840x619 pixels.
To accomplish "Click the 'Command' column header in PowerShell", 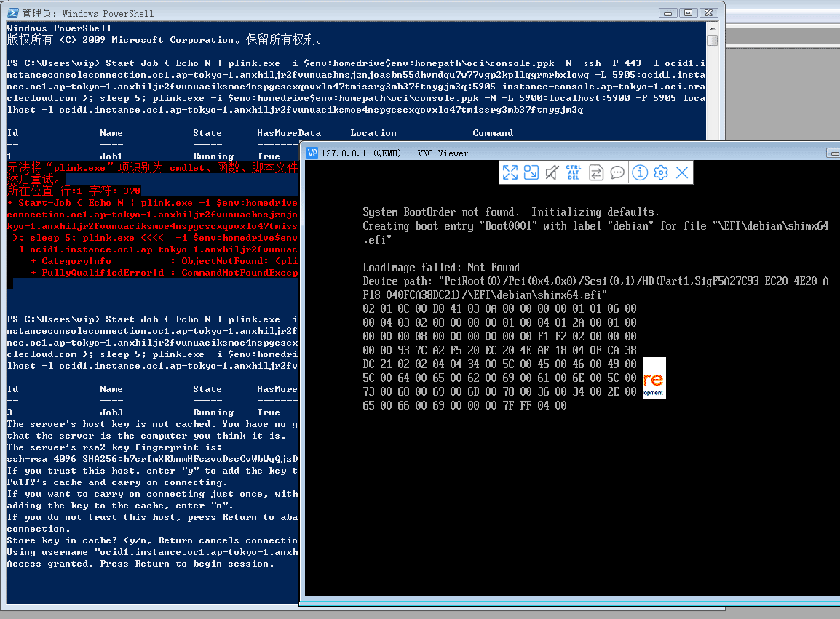I will pyautogui.click(x=493, y=133).
